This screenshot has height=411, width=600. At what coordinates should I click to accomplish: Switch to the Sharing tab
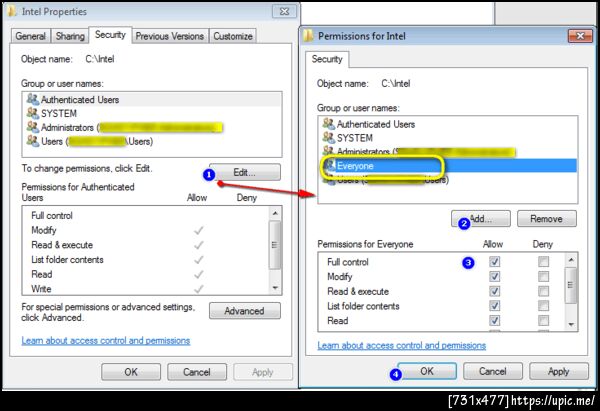(x=70, y=36)
